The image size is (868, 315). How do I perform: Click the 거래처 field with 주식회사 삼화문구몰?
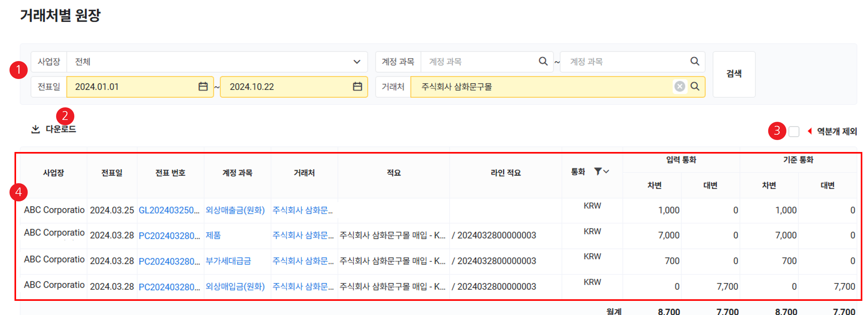(539, 87)
